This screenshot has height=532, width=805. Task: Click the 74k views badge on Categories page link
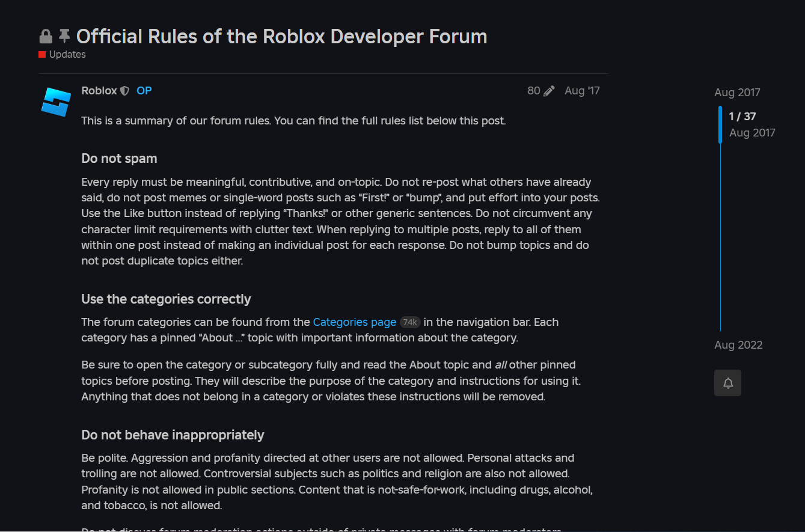point(409,322)
